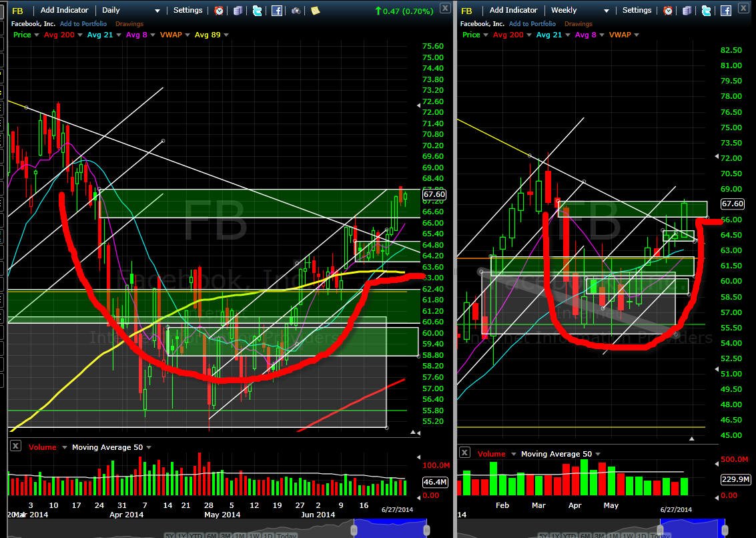This screenshot has width=756, height=538.
Task: Open Drawings on the Daily chart
Action: (129, 23)
